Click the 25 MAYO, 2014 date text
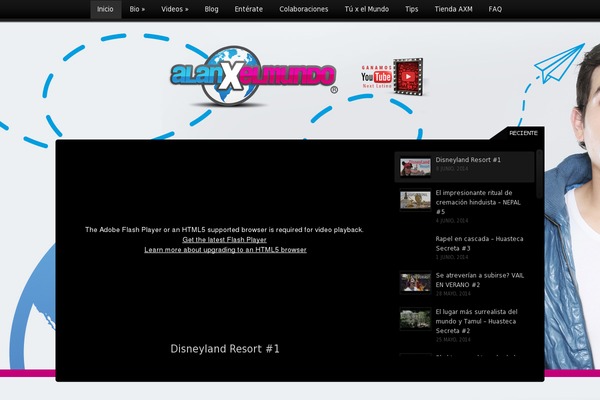The image size is (600, 400). pyautogui.click(x=453, y=340)
